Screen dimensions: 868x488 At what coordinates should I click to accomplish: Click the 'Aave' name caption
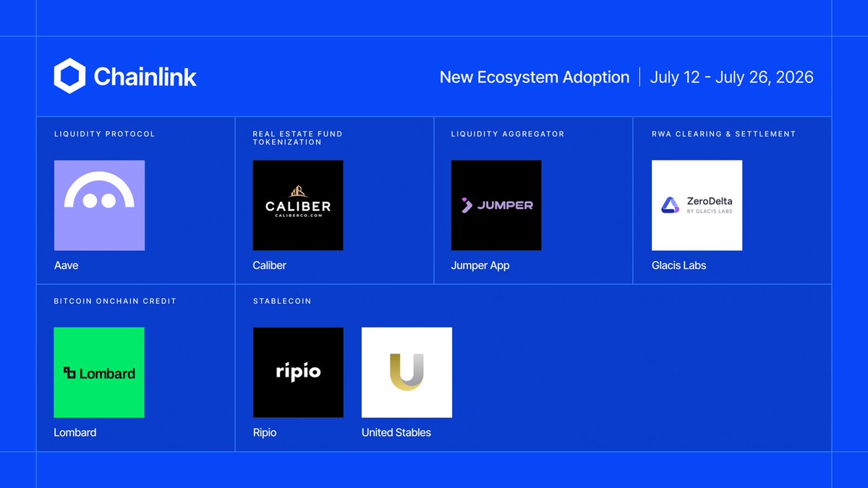point(67,265)
